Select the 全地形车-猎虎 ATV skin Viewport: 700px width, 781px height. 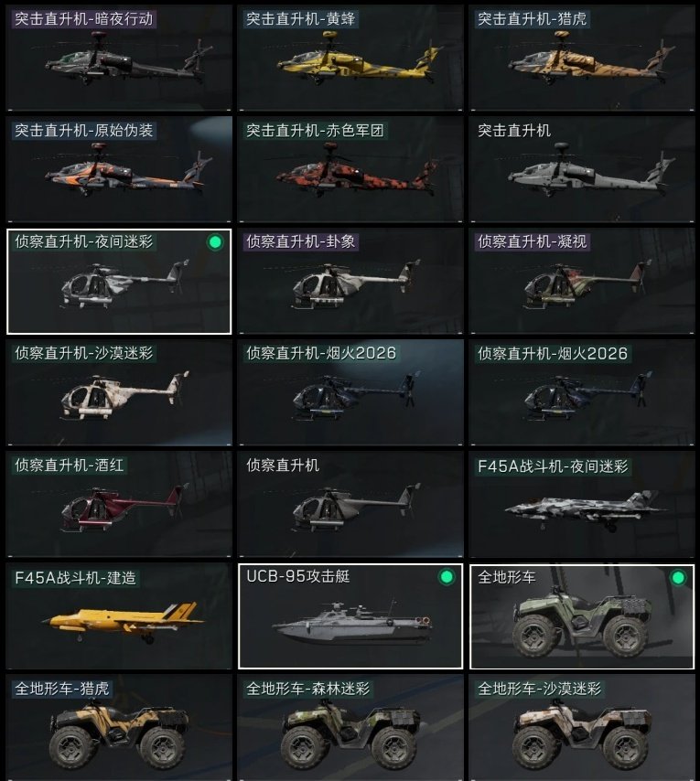(x=119, y=728)
